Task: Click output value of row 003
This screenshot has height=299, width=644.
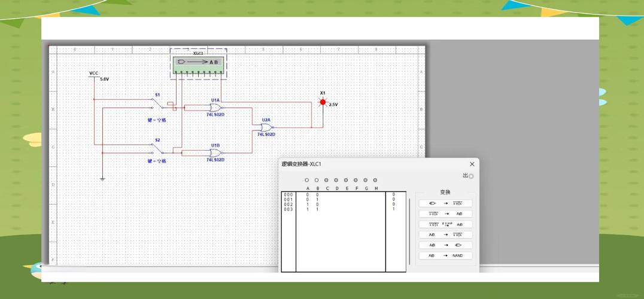Action: [393, 209]
